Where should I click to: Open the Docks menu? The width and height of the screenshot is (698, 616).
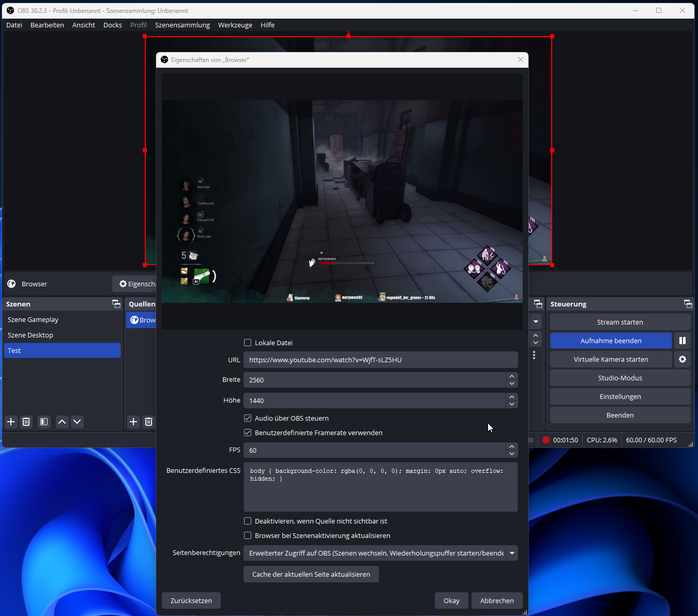tap(113, 25)
